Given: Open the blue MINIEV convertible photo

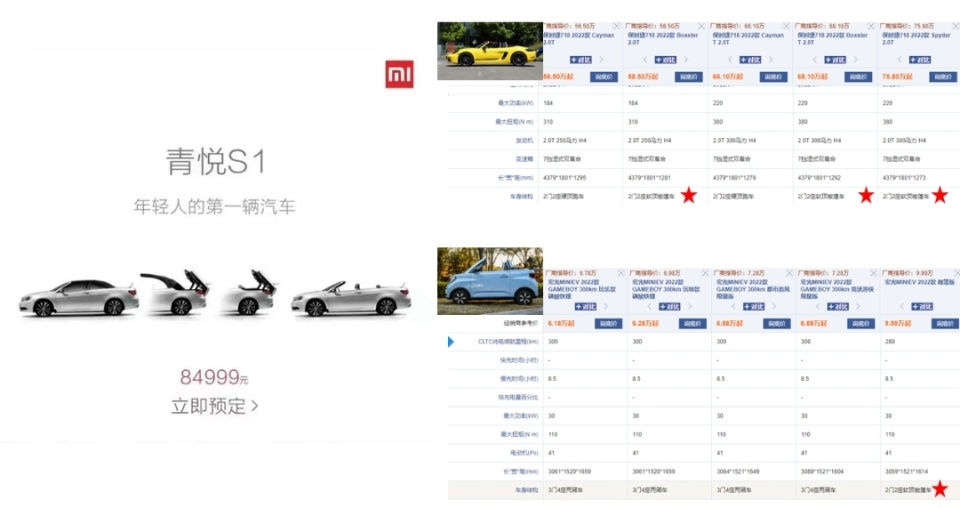Looking at the screenshot, I should pos(490,281).
